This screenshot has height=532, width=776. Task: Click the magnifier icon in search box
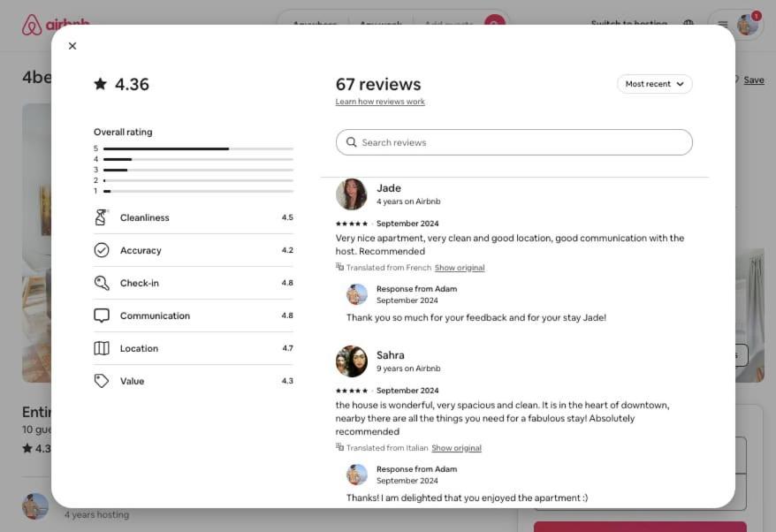[352, 142]
